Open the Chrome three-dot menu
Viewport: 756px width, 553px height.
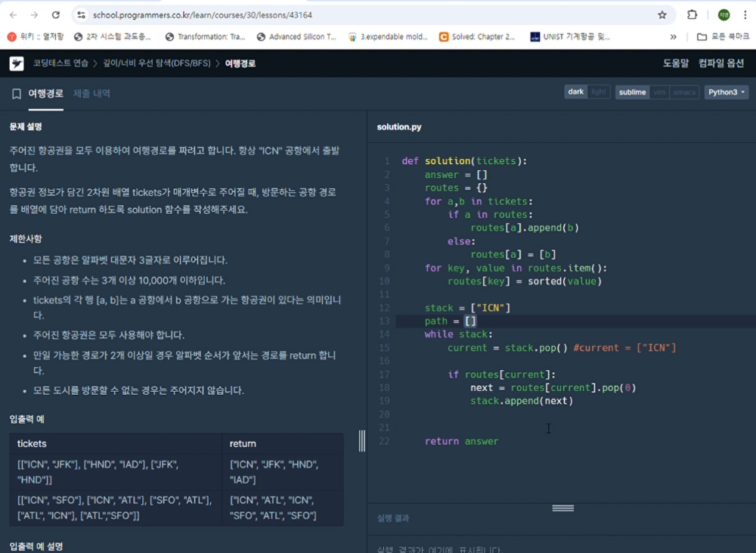coord(745,15)
